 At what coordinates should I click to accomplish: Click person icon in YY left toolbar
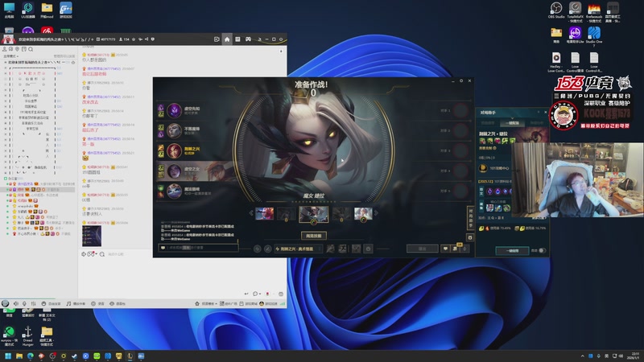tap(5, 49)
